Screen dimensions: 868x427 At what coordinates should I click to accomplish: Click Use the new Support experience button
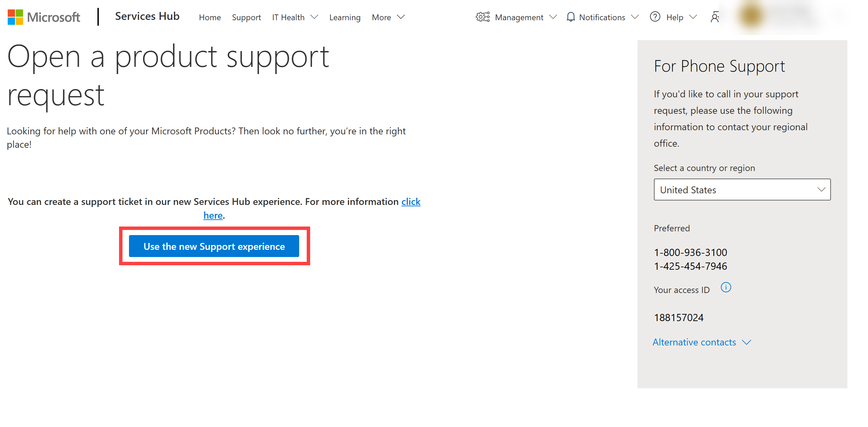(x=214, y=247)
